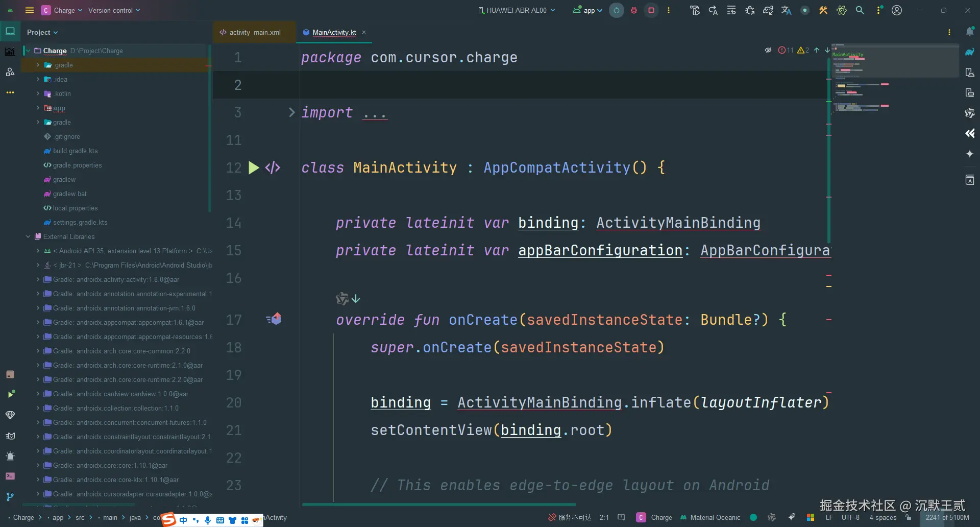Open IDE settings dots icon with green badge
This screenshot has height=527, width=980.
pos(879,10)
